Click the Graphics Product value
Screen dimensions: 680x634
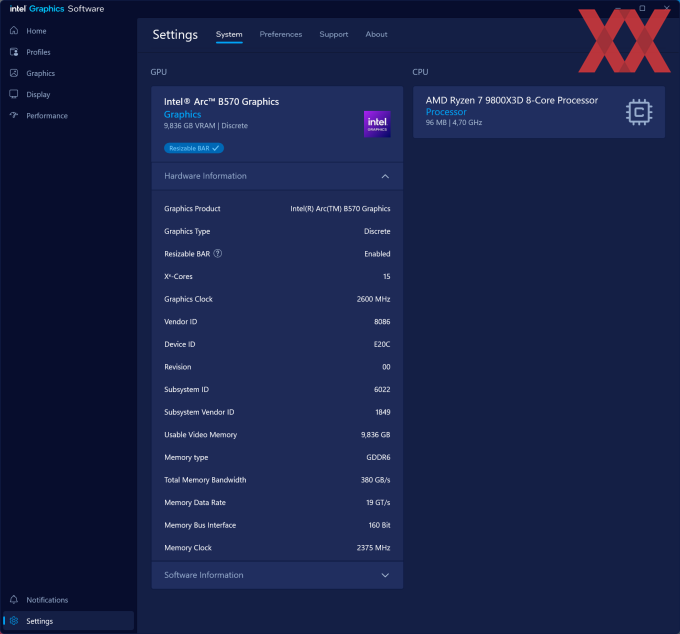point(340,209)
